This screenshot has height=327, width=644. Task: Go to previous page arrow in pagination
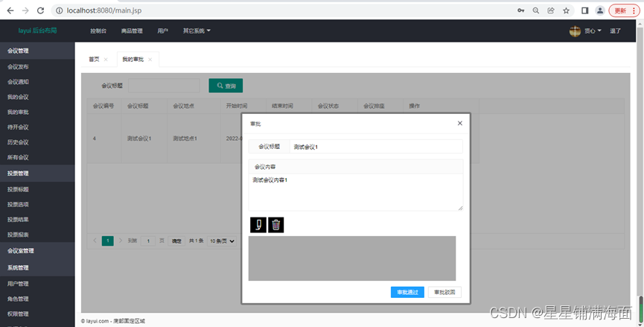pyautogui.click(x=95, y=241)
